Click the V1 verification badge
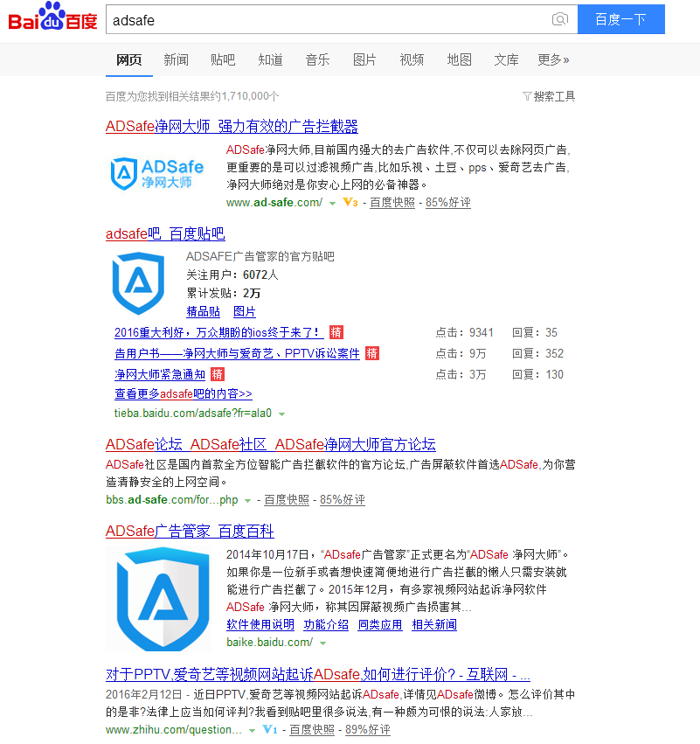This screenshot has height=744, width=700. (270, 730)
